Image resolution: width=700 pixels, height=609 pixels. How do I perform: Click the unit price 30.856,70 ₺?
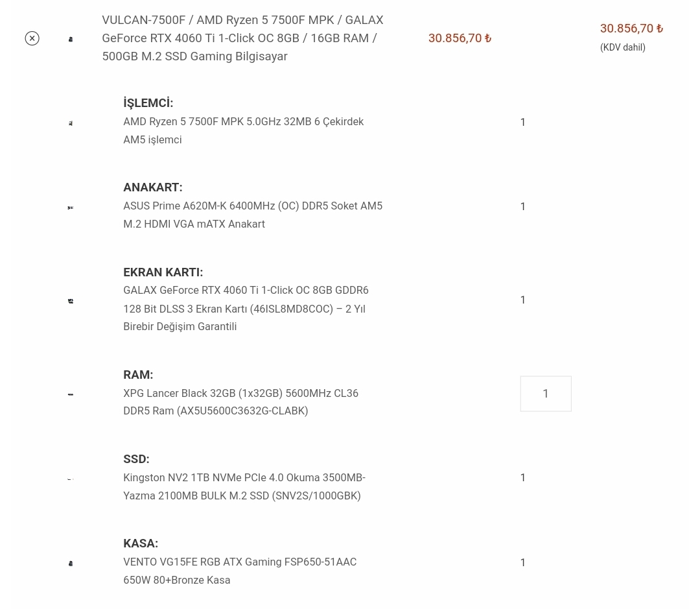coord(460,38)
